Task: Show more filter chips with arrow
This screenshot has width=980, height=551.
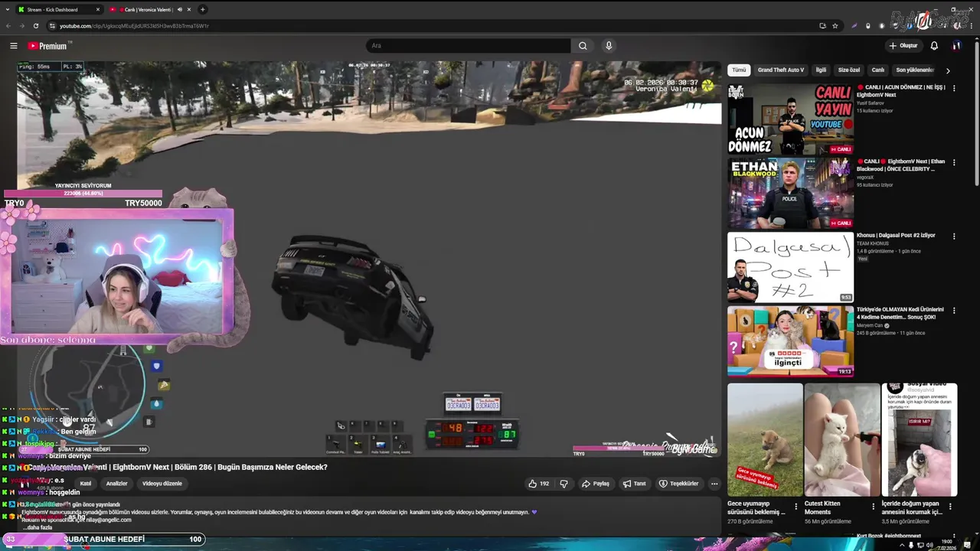Action: [948, 70]
